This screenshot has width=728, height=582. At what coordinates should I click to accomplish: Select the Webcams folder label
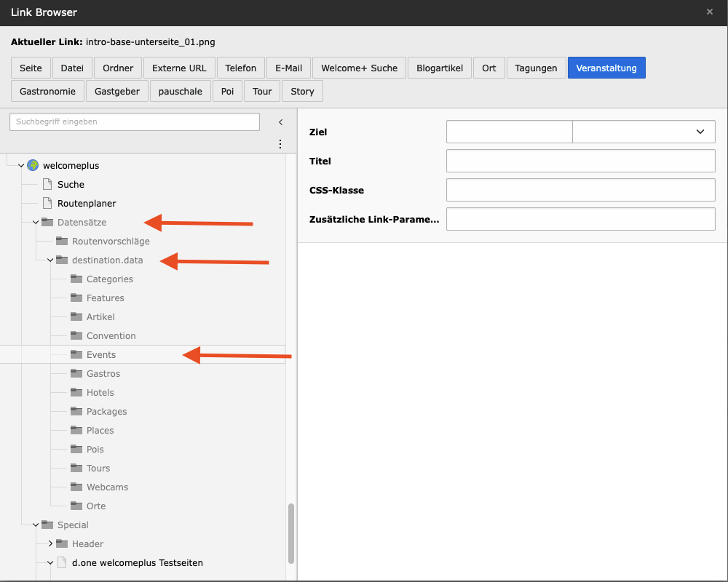click(107, 487)
